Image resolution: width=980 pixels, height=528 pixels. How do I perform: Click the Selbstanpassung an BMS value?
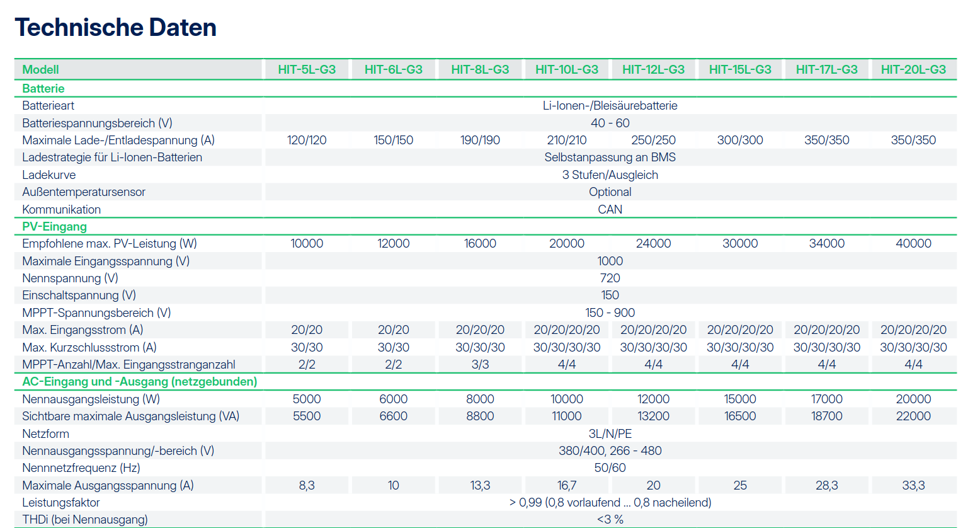610,158
